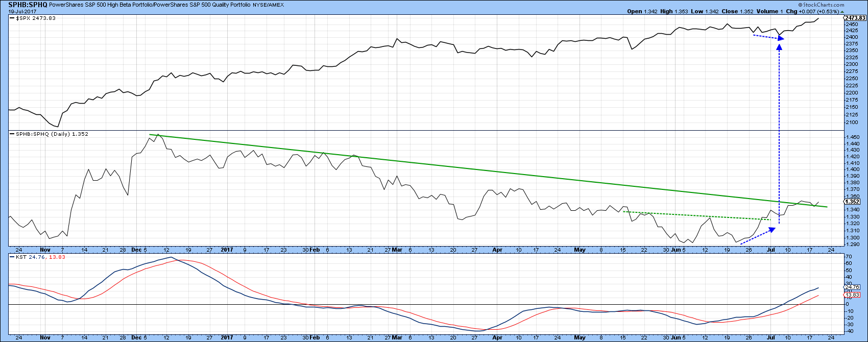Click the Apr label on the bottom date axis
The image size is (868, 342).
(497, 337)
